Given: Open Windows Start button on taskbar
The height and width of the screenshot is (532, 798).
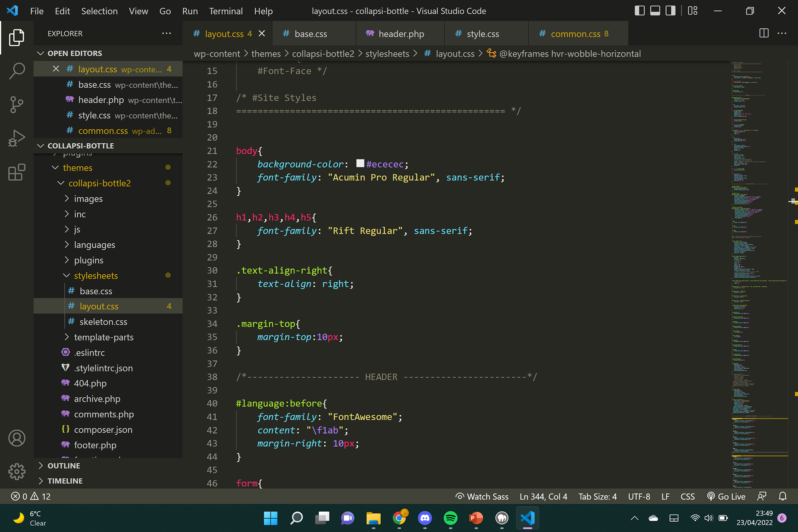Looking at the screenshot, I should [x=271, y=518].
